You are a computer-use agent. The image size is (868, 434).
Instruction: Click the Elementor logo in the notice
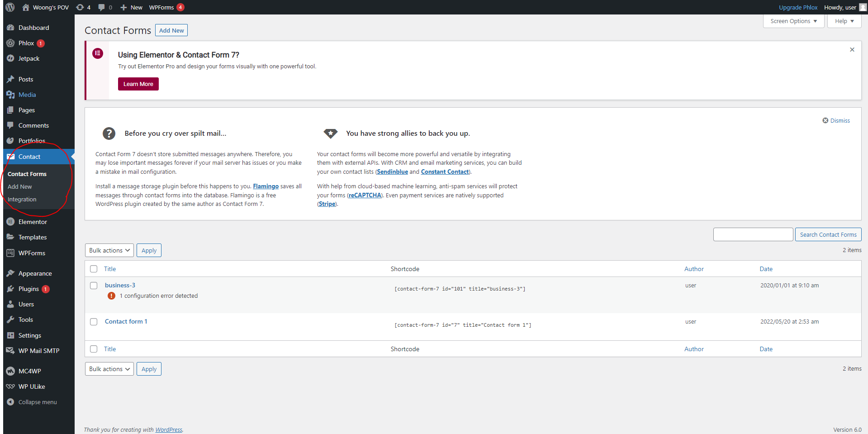click(98, 53)
